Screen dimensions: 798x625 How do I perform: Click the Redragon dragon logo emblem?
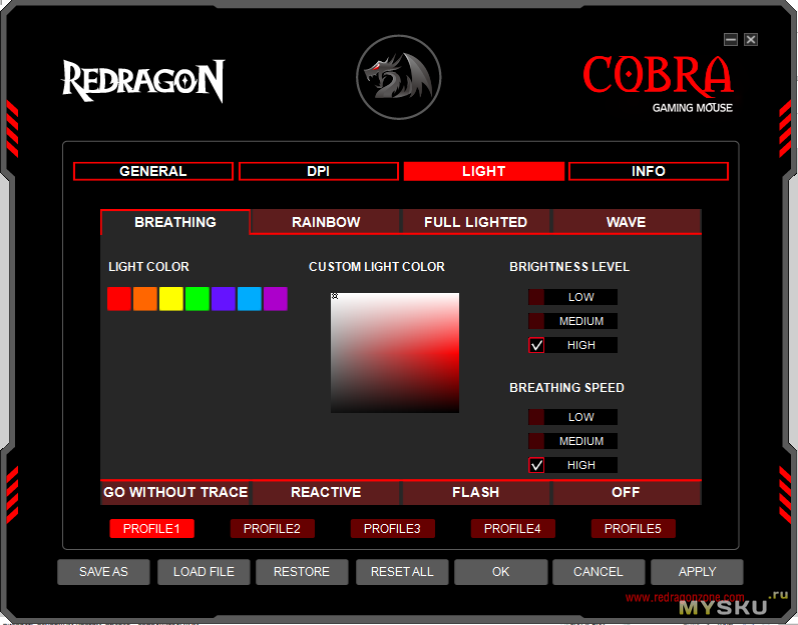398,77
